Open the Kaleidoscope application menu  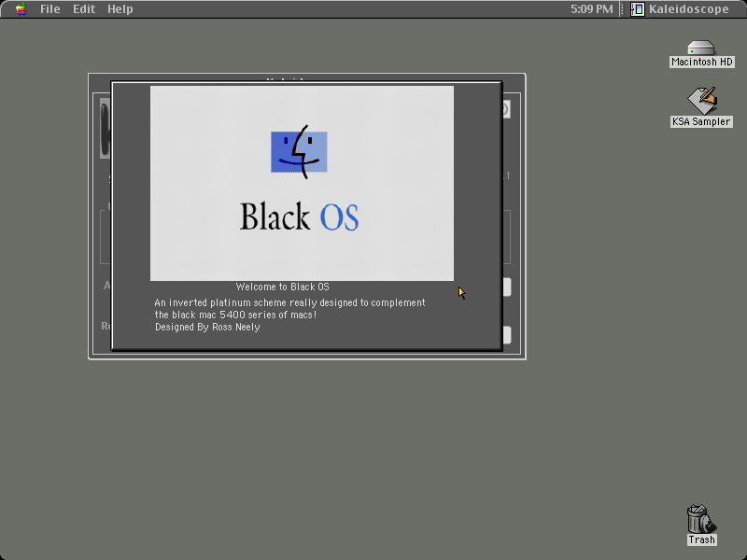click(680, 9)
